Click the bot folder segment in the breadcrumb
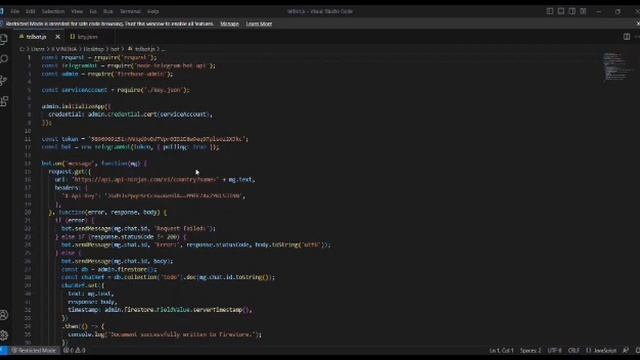Viewport: 640px width, 360px height. tap(115, 49)
